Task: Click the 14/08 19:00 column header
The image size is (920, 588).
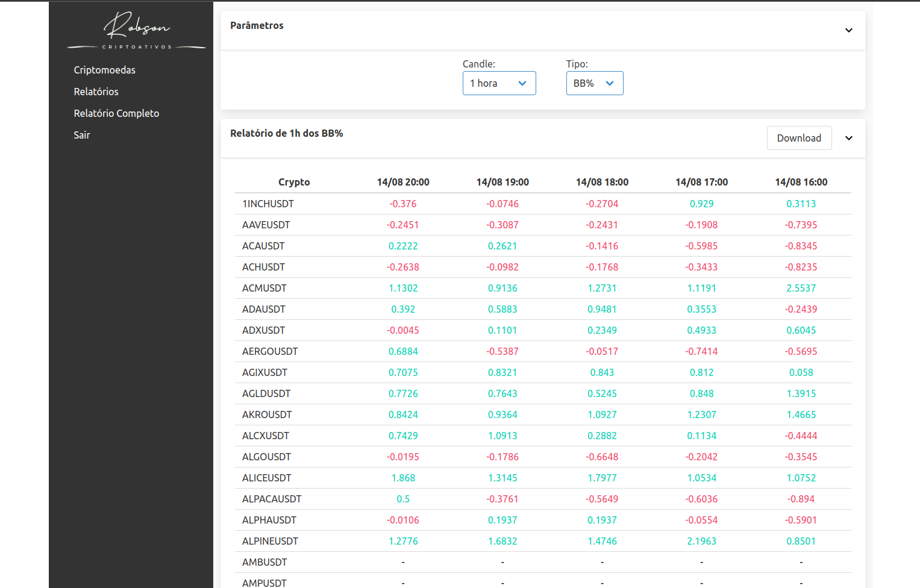Action: tap(502, 182)
